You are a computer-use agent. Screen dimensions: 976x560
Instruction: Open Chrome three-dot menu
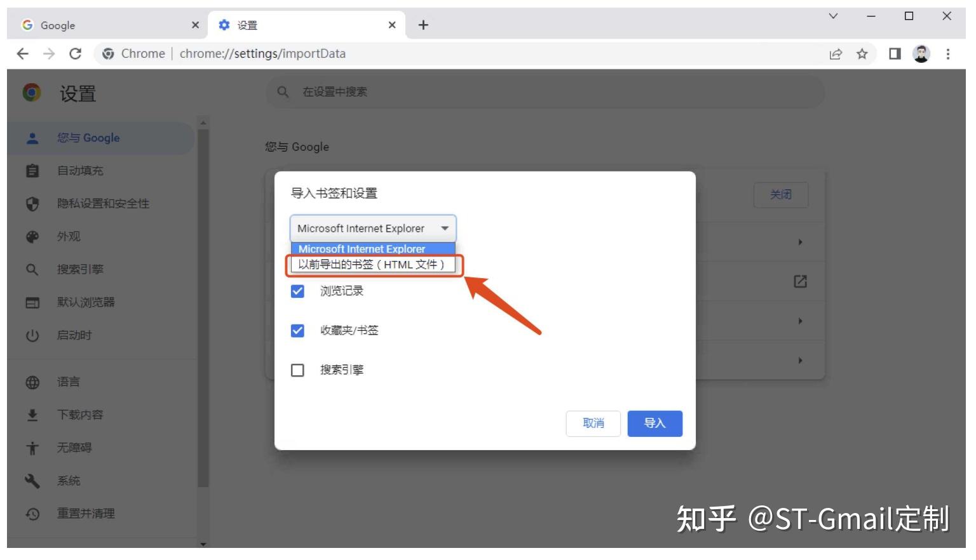pyautogui.click(x=947, y=54)
